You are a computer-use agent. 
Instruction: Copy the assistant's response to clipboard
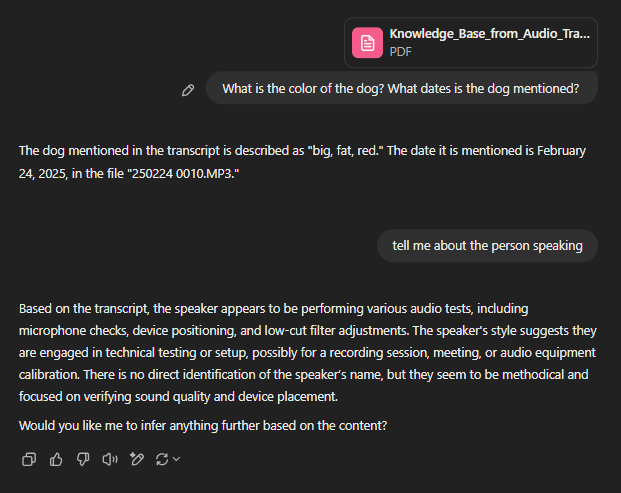(29, 459)
